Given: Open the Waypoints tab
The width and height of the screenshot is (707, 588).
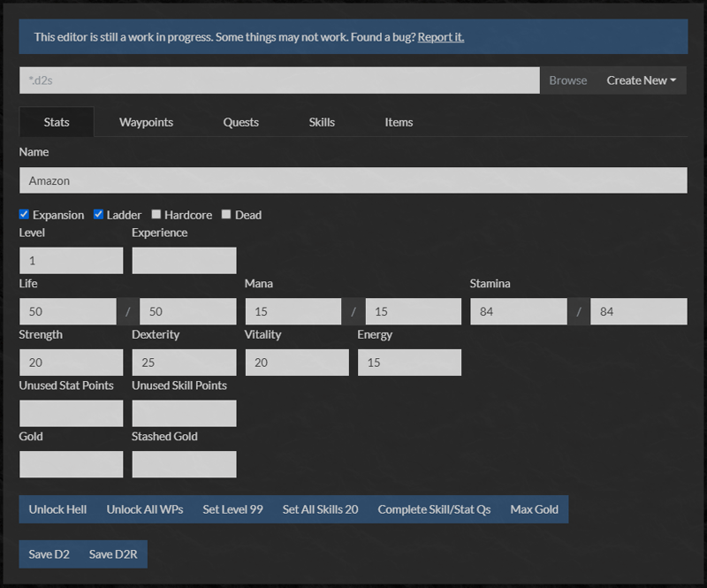Looking at the screenshot, I should pos(146,122).
